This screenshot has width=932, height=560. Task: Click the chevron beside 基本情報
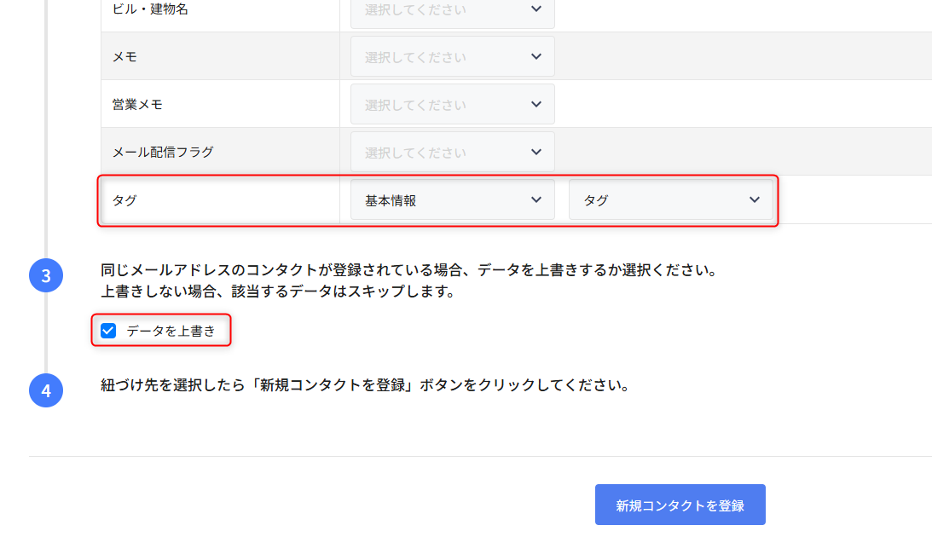[535, 199]
